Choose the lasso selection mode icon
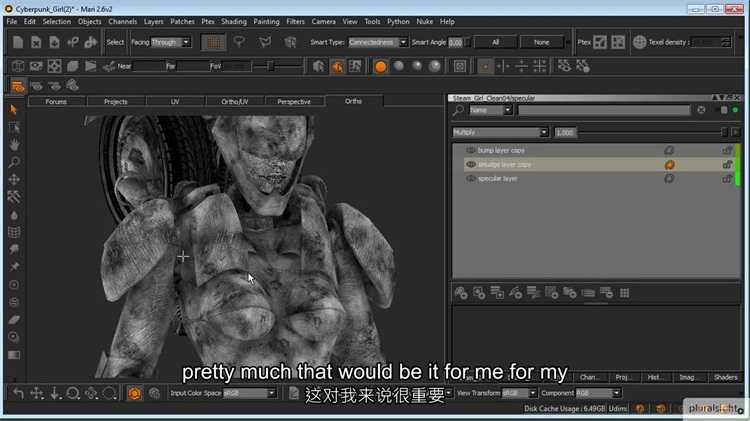 pos(239,42)
